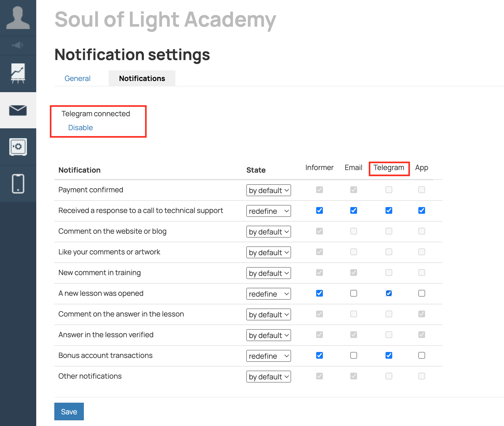Click the Save button
This screenshot has width=504, height=426.
point(69,412)
